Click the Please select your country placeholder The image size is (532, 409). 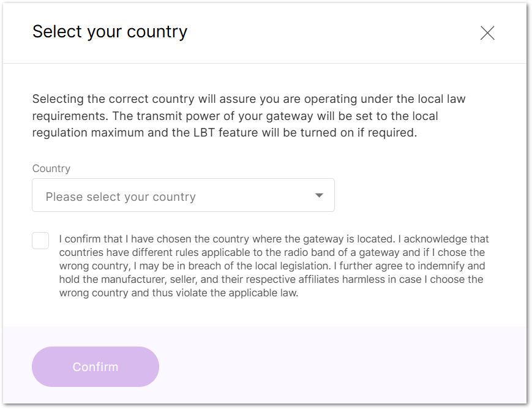(120, 196)
